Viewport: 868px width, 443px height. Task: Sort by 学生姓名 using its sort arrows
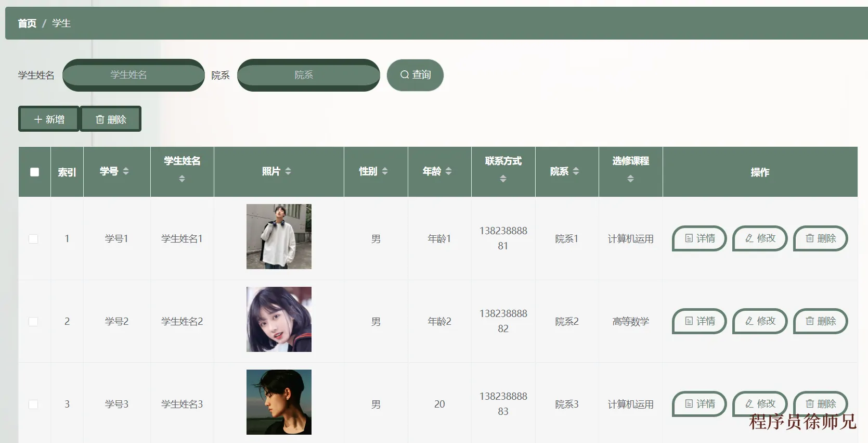tap(182, 179)
